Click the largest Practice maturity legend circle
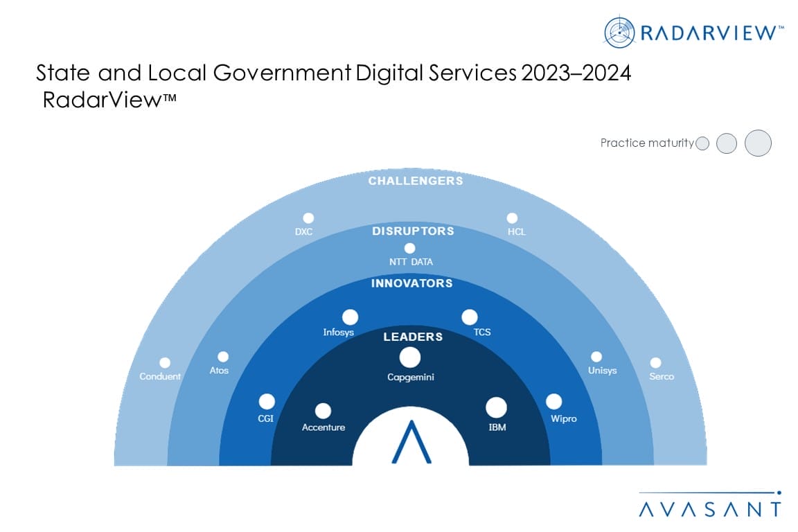The width and height of the screenshot is (798, 532). pos(758,143)
